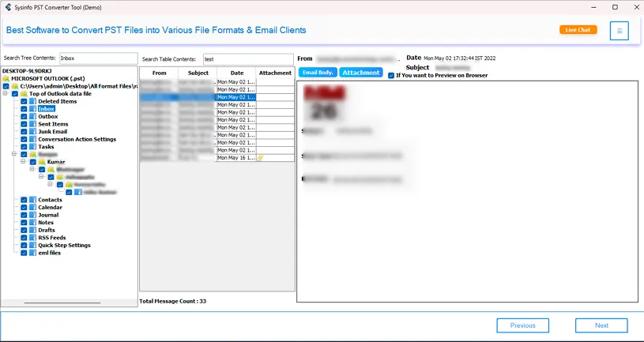Click the Previous button
644x342 pixels.
(x=522, y=325)
